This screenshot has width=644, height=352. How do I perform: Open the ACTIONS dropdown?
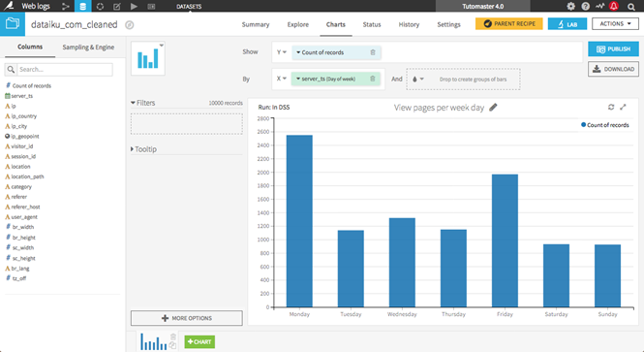click(x=615, y=24)
